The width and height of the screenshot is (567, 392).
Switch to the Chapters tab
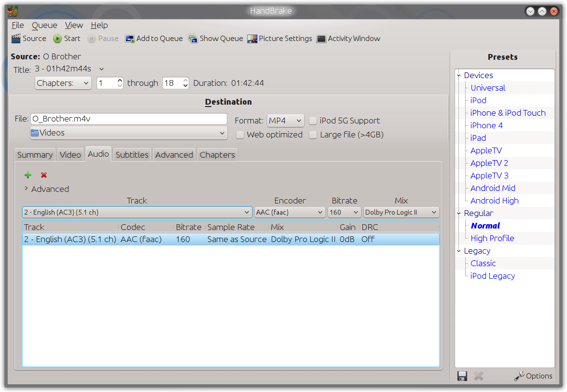click(217, 155)
